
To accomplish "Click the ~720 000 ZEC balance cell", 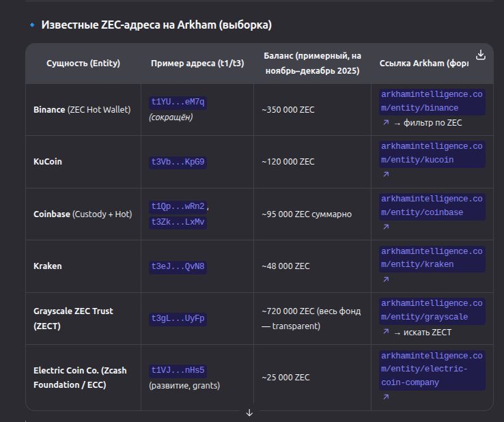I will [x=311, y=318].
